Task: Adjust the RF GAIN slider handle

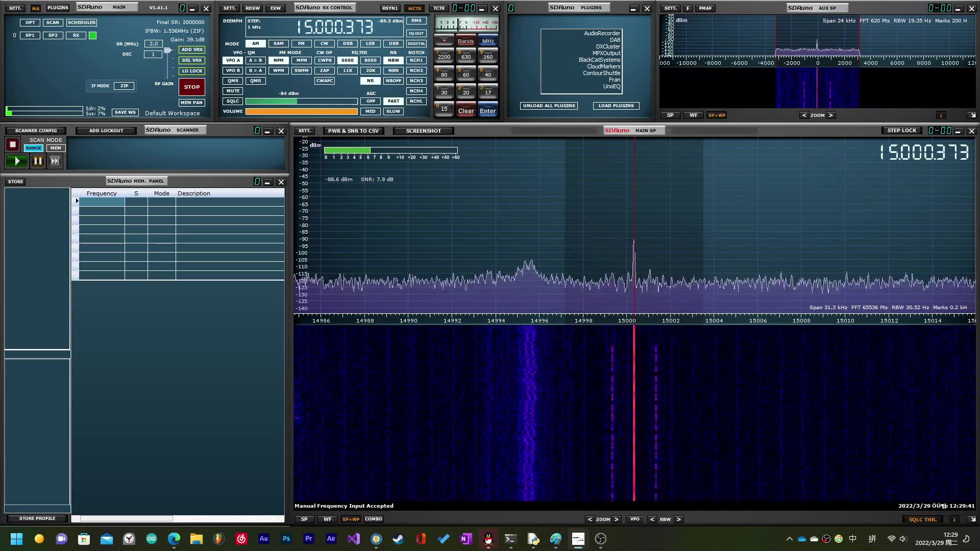Action: (167, 50)
